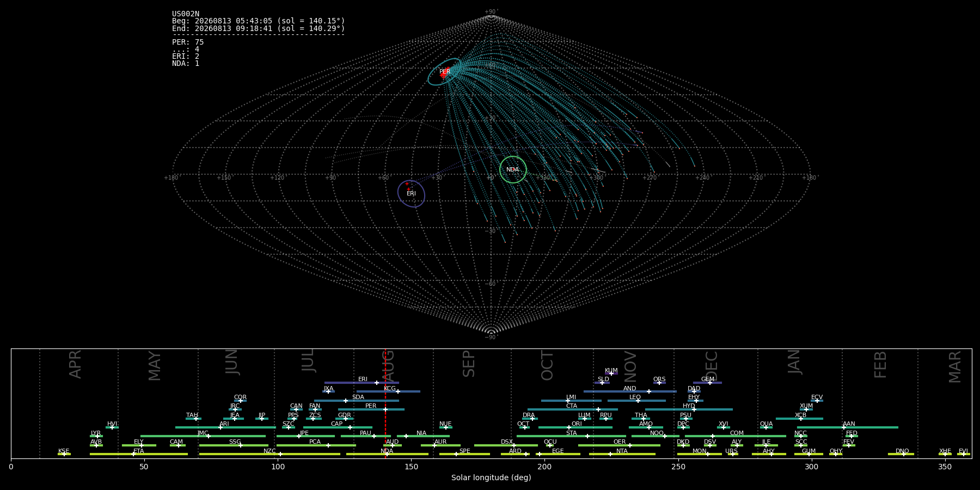Select the 'ERI: 2' count line

pos(186,56)
